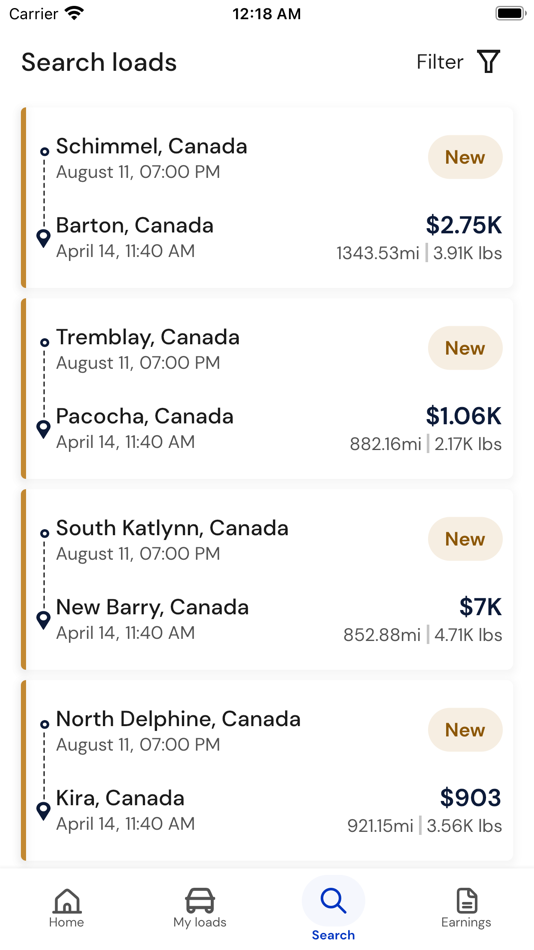
Task: Tap the Search magnifier icon
Action: [x=333, y=901]
